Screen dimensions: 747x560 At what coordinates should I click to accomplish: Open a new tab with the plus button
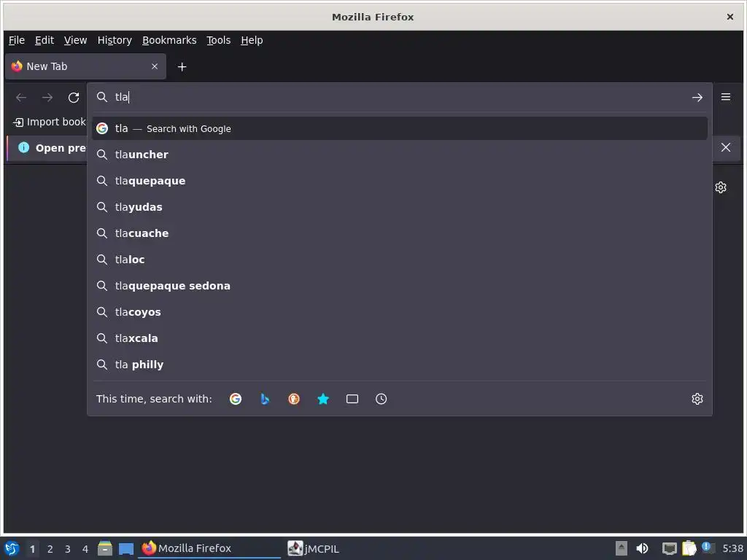[x=182, y=66]
